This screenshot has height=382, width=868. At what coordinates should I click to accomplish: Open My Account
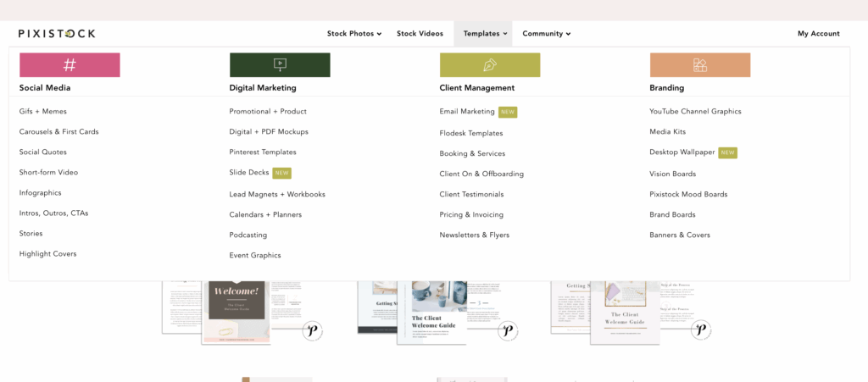pos(818,34)
